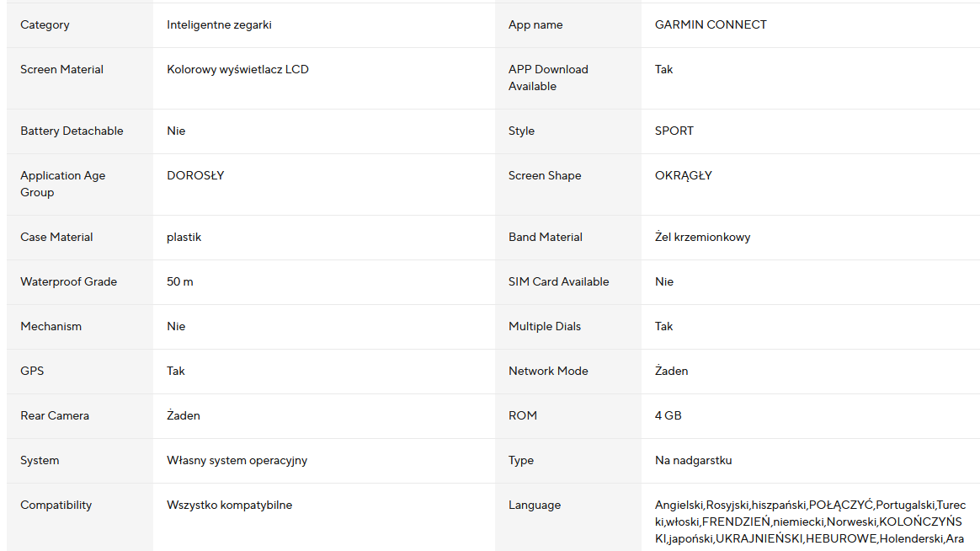The width and height of the screenshot is (980, 551).
Task: Click the 'APP Download Available' label
Action: [548, 78]
